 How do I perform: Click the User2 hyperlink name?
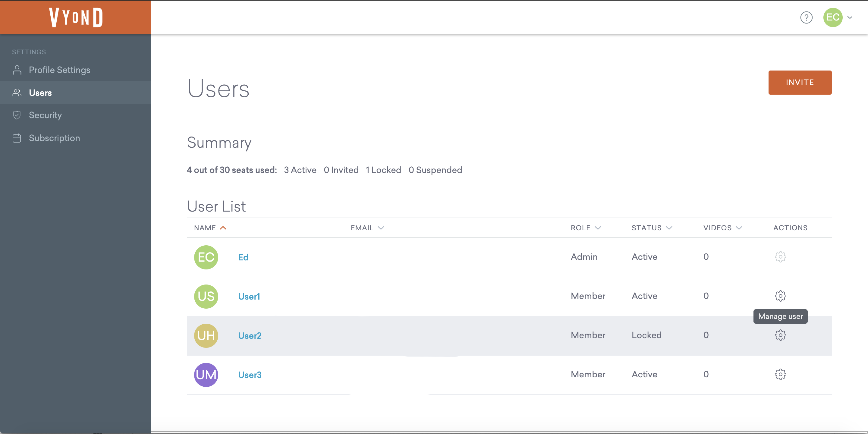coord(249,335)
